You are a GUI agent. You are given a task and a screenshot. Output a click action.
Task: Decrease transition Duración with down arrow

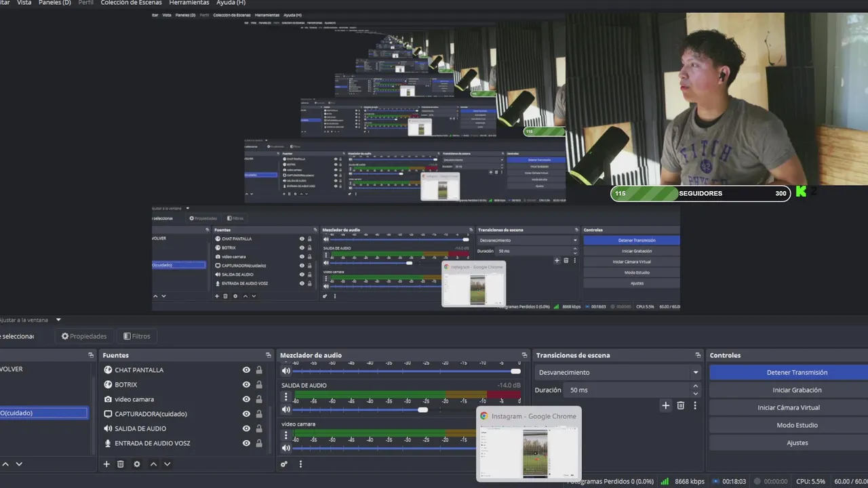[695, 394]
